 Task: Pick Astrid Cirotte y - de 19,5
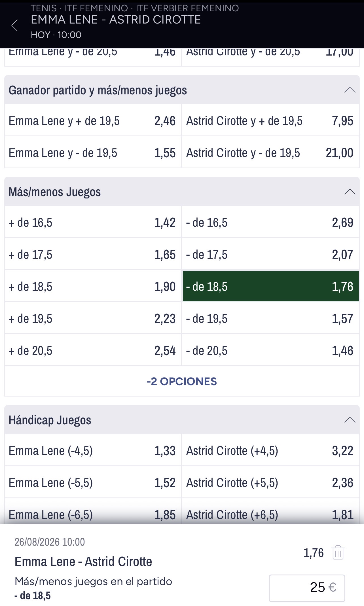(270, 153)
